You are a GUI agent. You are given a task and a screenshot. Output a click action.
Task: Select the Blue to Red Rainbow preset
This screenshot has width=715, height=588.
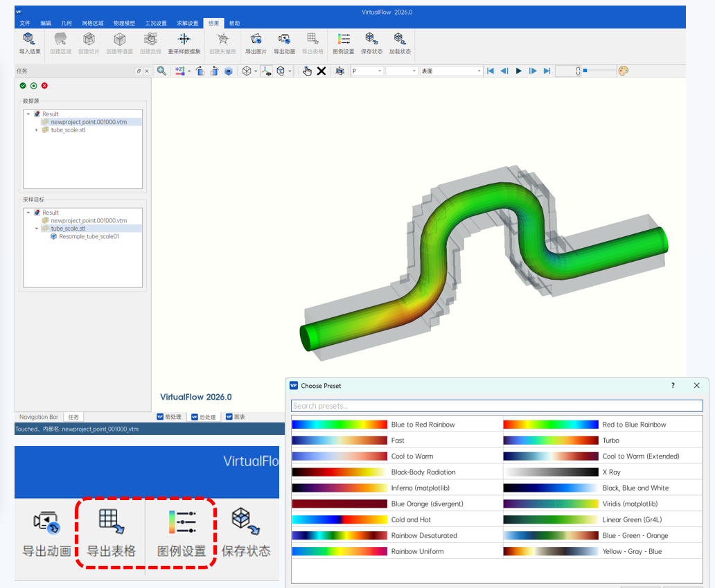(x=397, y=425)
